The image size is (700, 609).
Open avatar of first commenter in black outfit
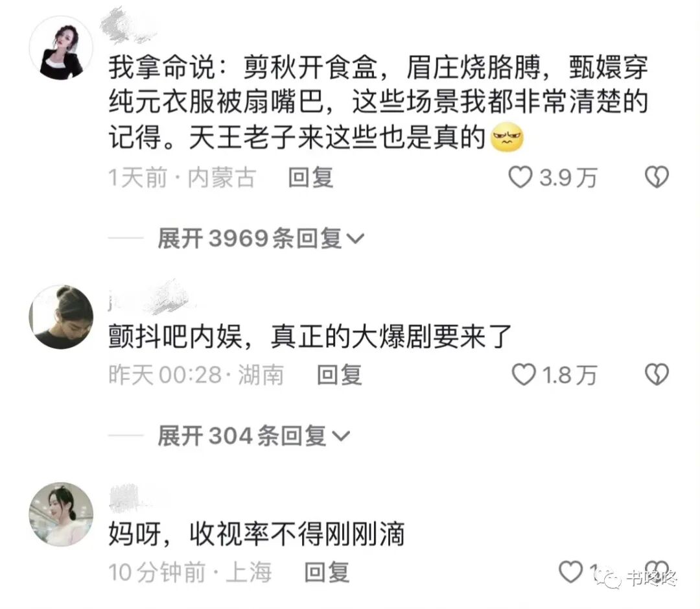click(x=61, y=48)
